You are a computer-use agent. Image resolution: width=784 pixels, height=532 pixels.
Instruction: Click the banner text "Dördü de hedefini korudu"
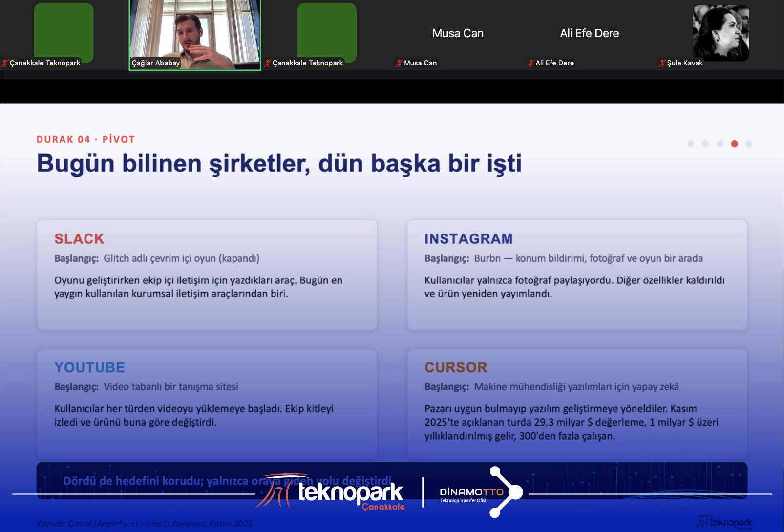coord(227,481)
